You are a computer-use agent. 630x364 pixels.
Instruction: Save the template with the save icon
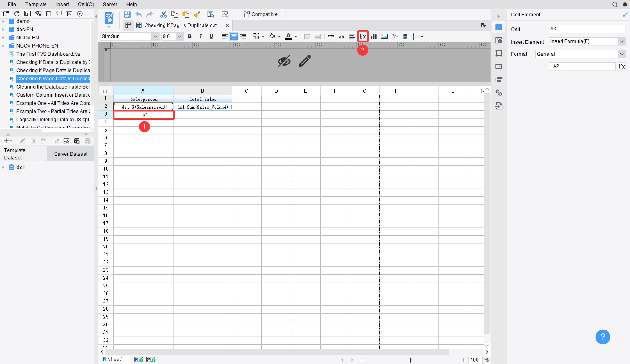(x=127, y=14)
